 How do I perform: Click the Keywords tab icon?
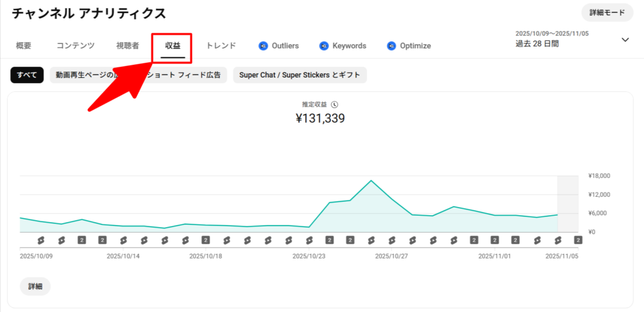(324, 46)
